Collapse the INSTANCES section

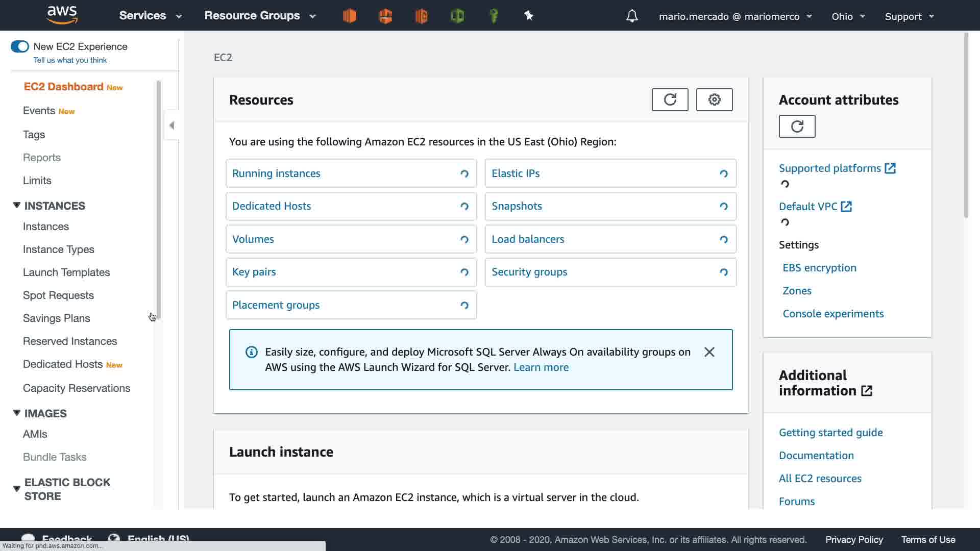[x=17, y=206]
